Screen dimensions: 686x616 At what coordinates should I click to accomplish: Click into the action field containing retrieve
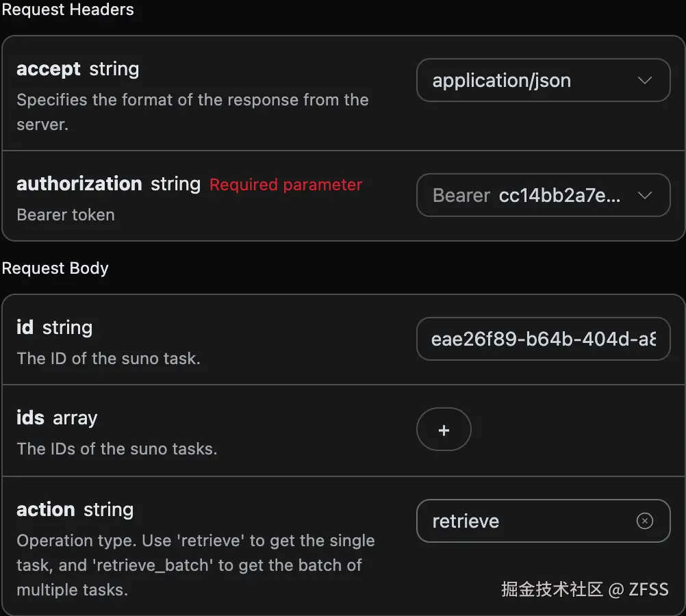pos(527,521)
